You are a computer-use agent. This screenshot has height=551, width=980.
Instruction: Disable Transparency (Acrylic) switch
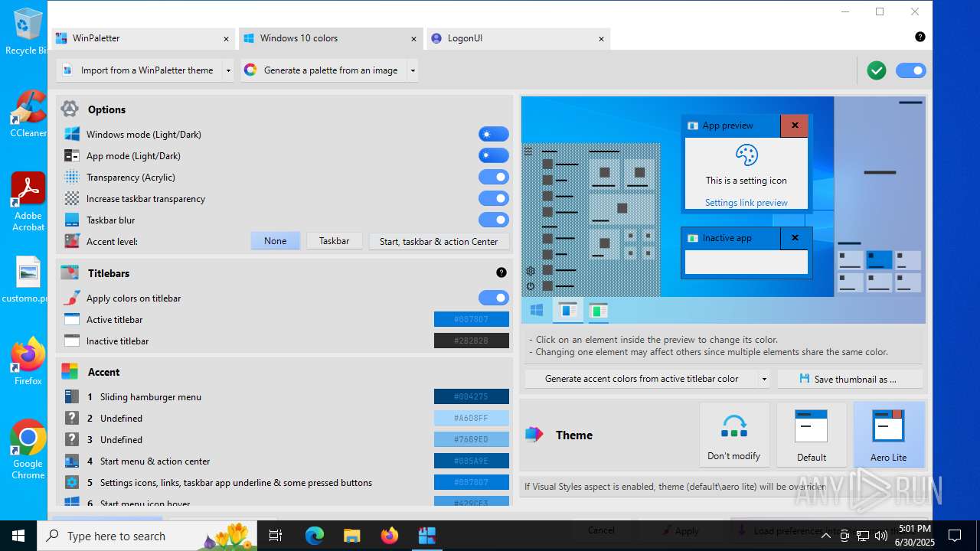tap(494, 177)
